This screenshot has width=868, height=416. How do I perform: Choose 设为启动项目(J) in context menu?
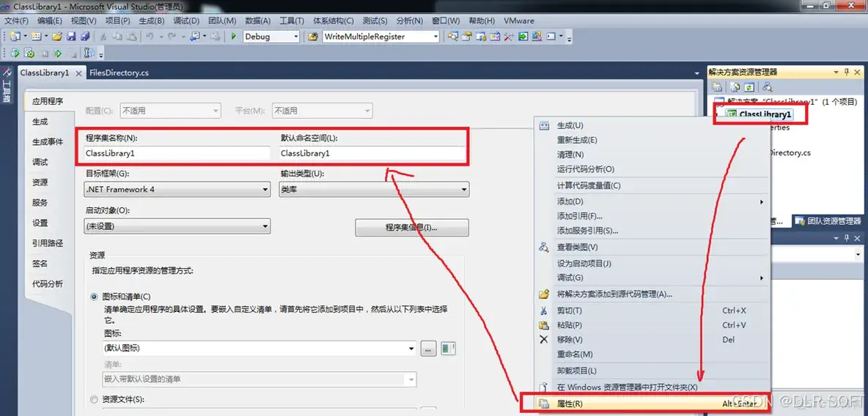click(653, 264)
